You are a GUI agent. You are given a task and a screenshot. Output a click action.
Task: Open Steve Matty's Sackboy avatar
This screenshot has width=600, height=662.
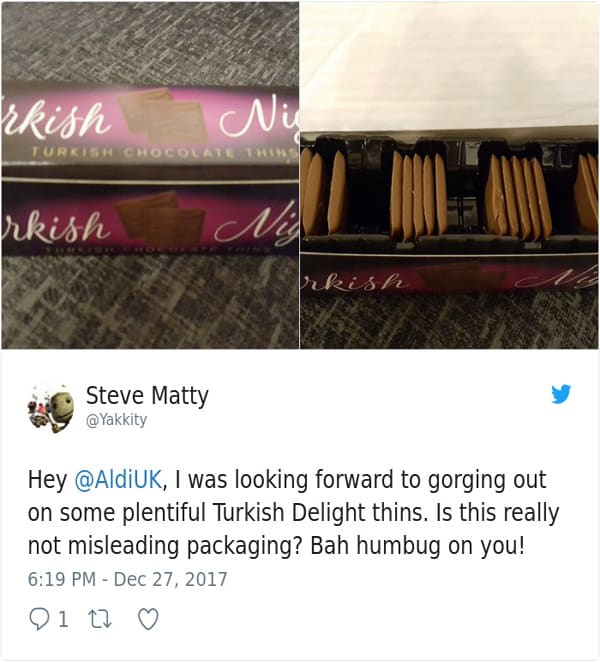pos(51,408)
